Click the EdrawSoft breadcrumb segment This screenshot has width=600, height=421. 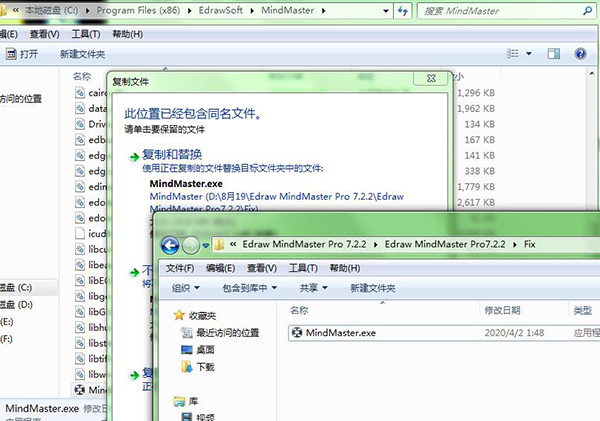[x=220, y=10]
